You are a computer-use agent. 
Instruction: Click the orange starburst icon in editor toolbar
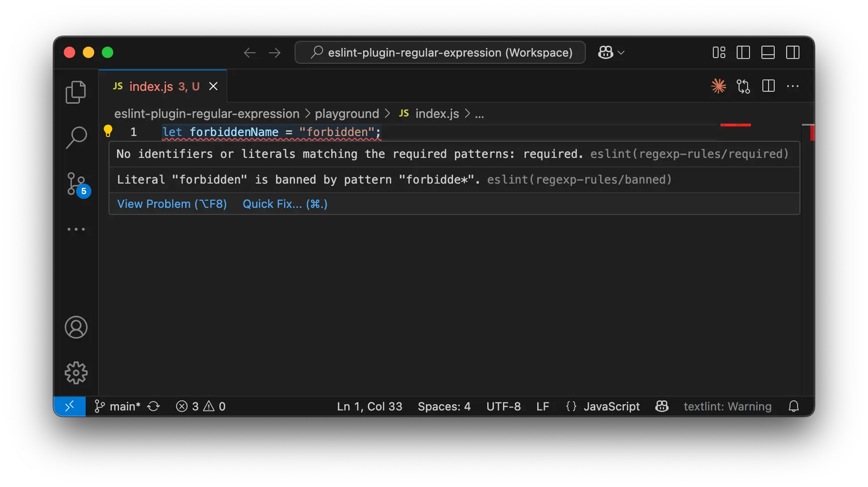(719, 86)
